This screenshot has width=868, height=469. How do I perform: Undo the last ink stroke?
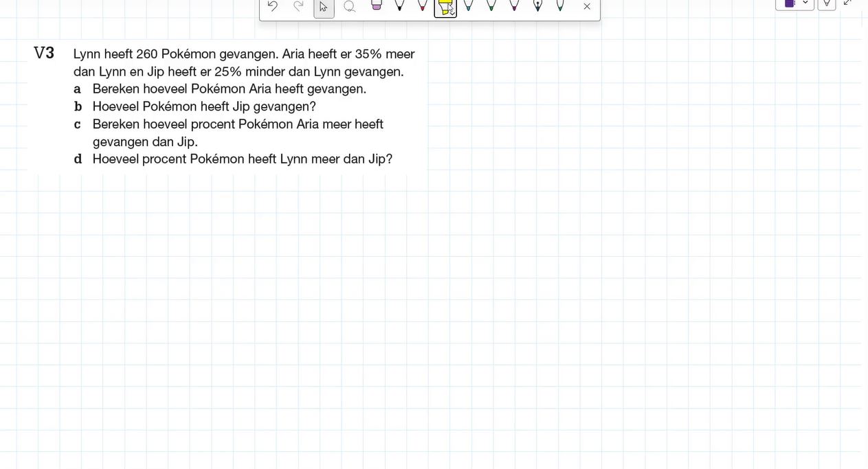(x=273, y=6)
